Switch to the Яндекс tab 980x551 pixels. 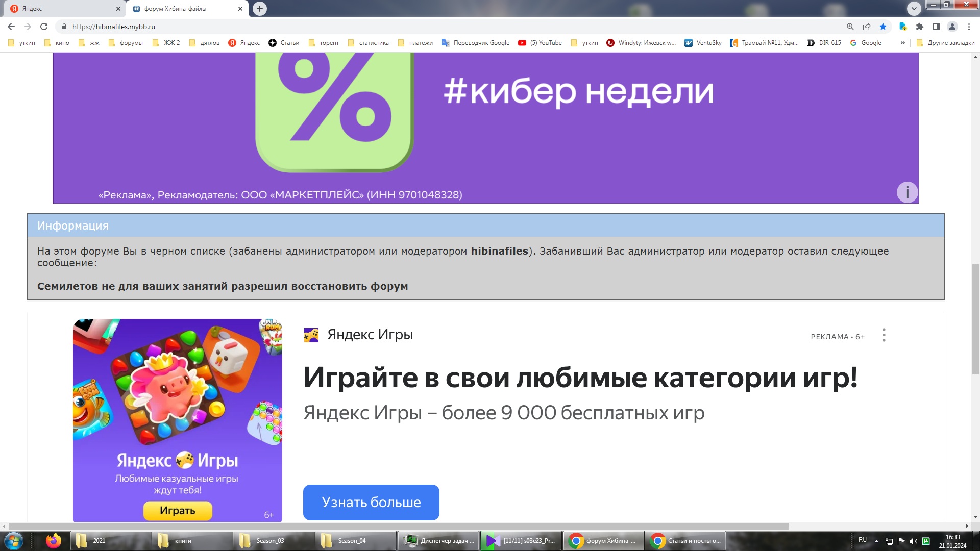tap(64, 9)
